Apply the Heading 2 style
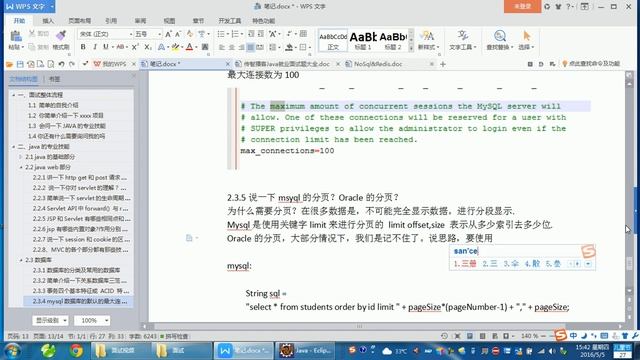 coord(393,40)
